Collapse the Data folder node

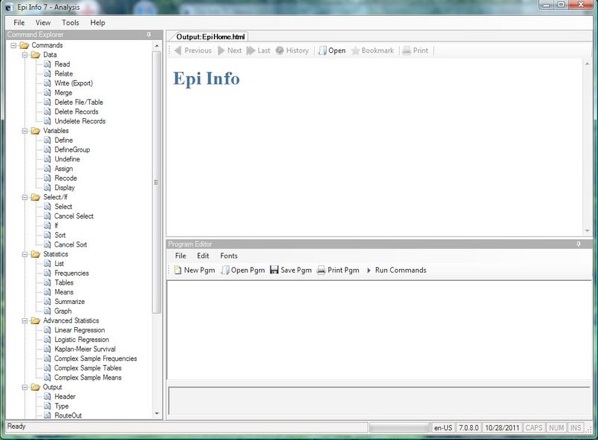pos(25,55)
